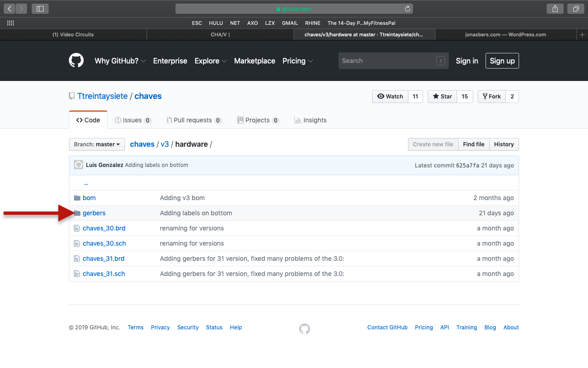The image size is (588, 368).
Task: Click the footer GitHub logo icon
Action: point(305,328)
